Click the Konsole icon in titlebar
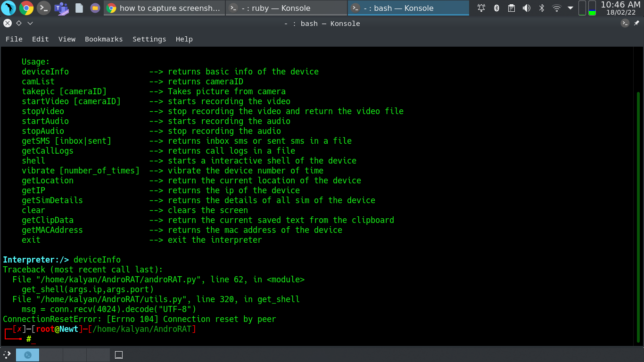 coord(625,23)
